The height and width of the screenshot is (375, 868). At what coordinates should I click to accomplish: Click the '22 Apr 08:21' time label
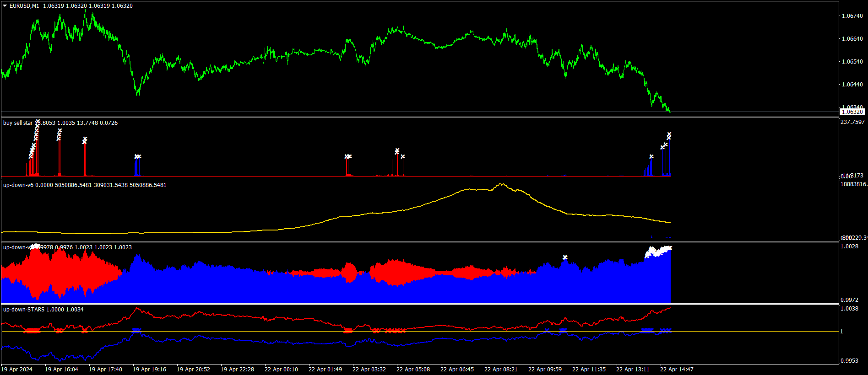click(x=501, y=370)
